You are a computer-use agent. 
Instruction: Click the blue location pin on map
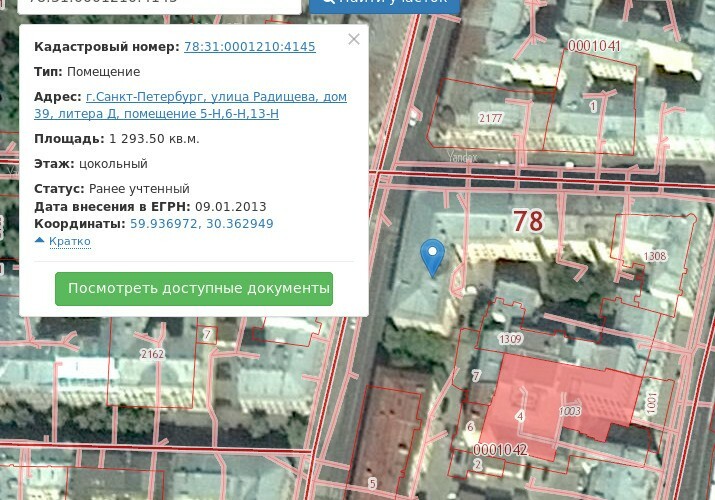coord(432,256)
